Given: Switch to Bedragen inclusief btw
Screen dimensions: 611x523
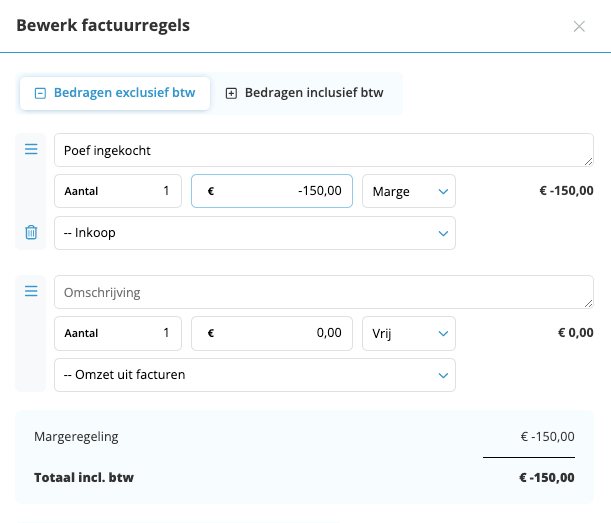Looking at the screenshot, I should click(304, 93).
